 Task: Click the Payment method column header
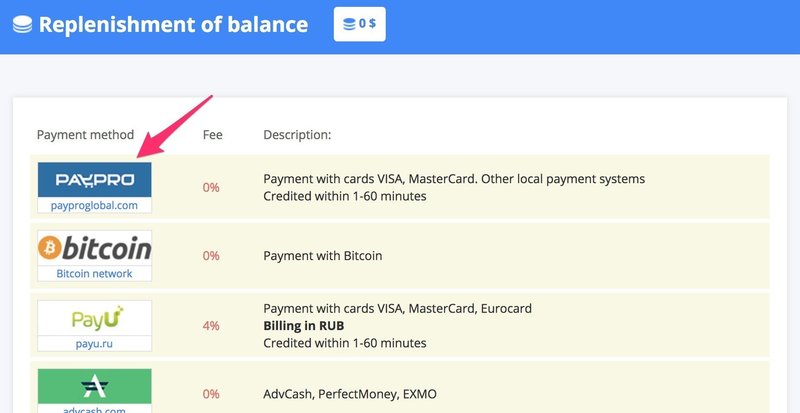point(85,135)
